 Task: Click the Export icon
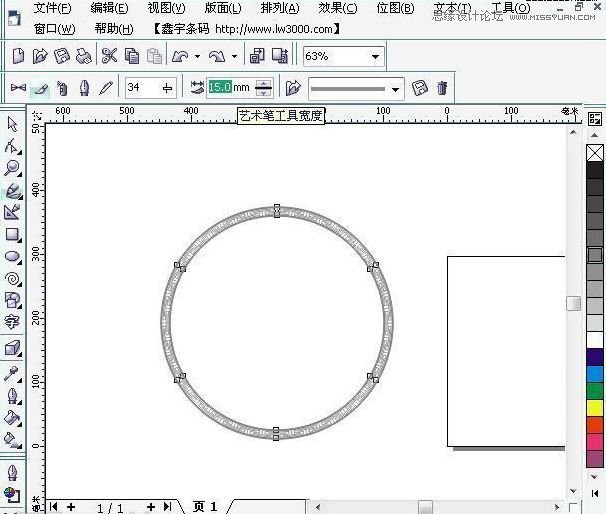(280, 56)
